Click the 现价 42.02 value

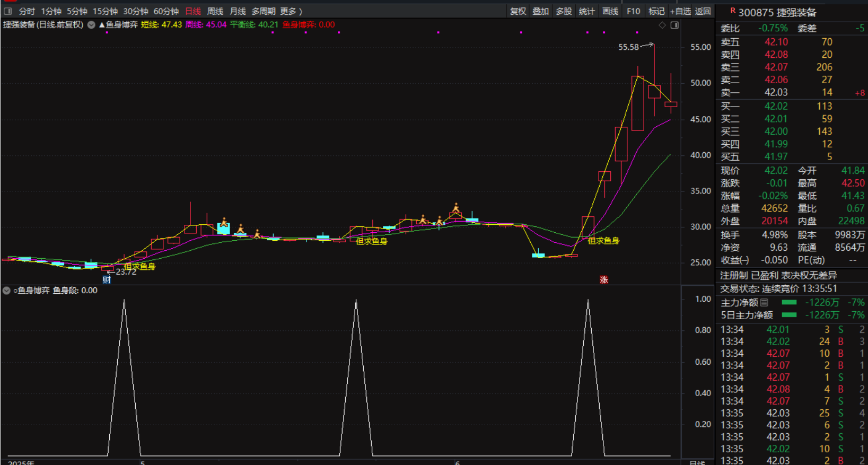[776, 170]
